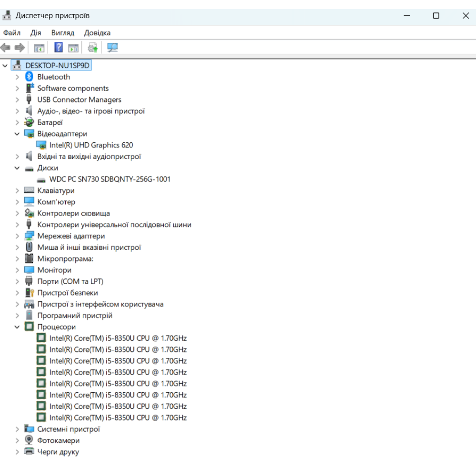
Task: Collapse the Процесори category
Action: 17,327
